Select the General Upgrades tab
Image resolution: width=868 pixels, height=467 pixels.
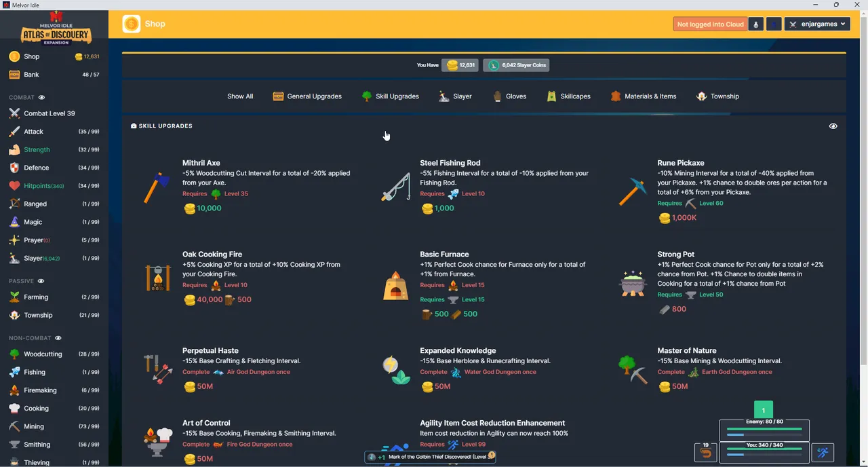pos(307,96)
